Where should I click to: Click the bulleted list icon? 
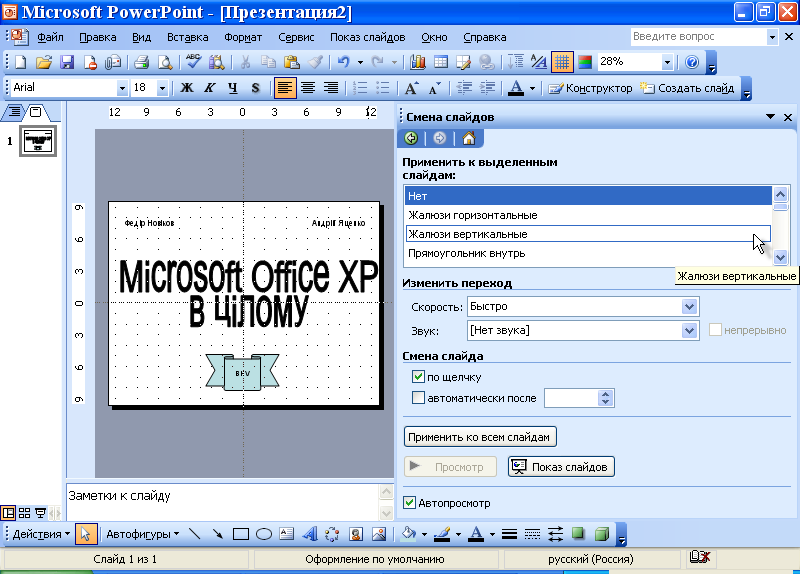point(383,88)
